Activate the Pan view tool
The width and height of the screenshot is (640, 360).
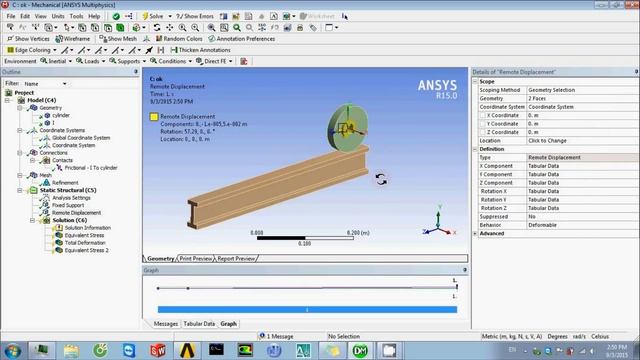click(169, 27)
